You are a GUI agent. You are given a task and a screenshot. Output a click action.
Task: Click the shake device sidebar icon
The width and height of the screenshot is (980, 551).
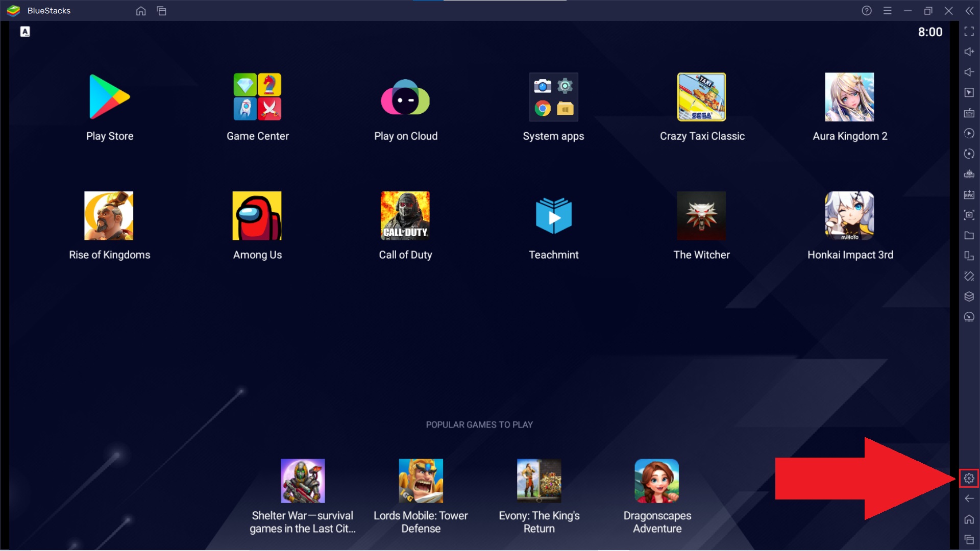(969, 276)
